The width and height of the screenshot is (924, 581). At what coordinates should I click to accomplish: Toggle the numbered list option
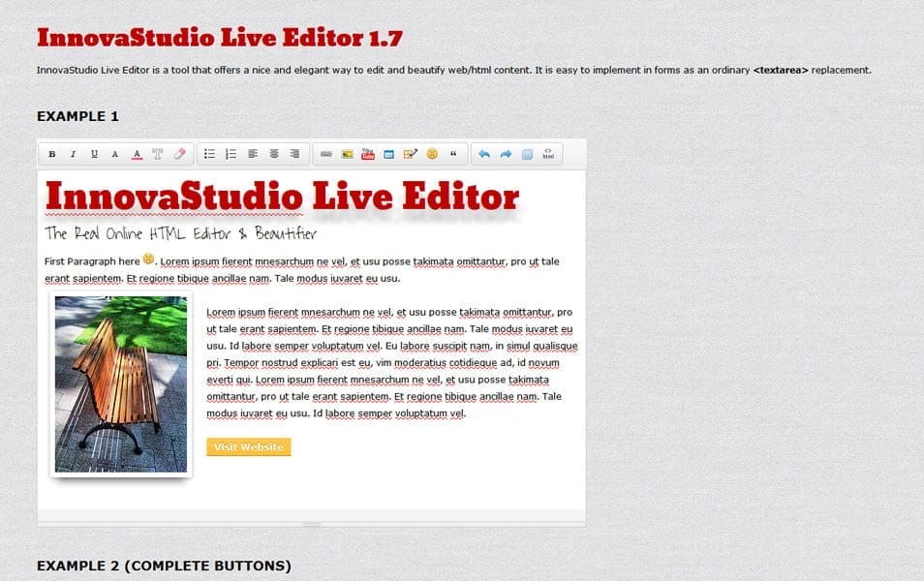231,153
